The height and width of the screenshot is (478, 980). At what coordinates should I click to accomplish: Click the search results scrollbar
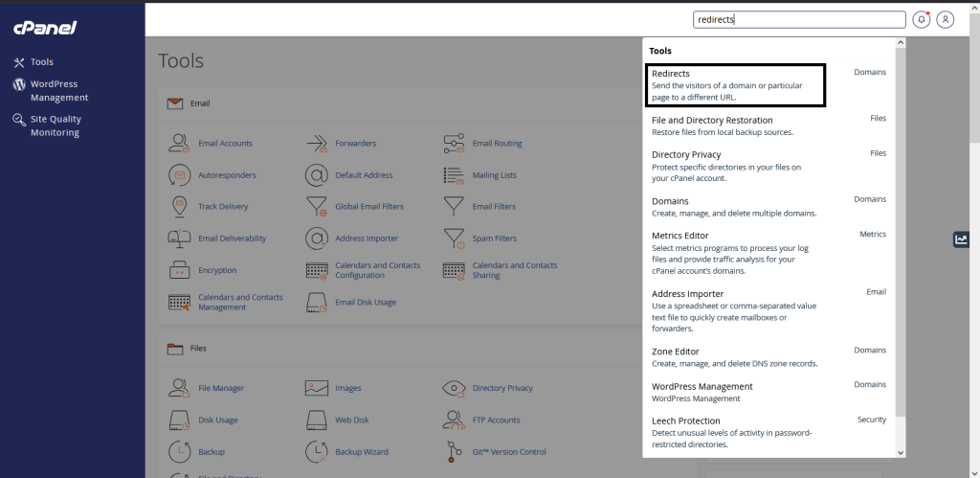click(900, 232)
